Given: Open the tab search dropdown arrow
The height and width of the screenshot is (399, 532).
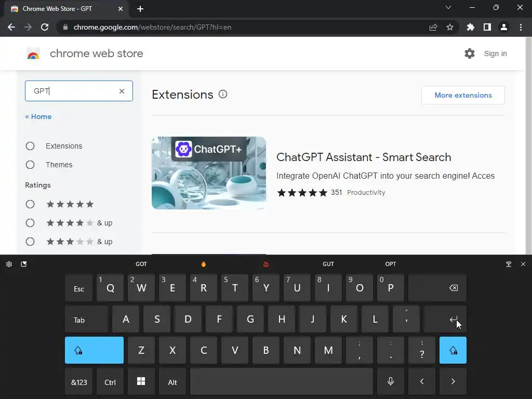Looking at the screenshot, I should tap(448, 7).
